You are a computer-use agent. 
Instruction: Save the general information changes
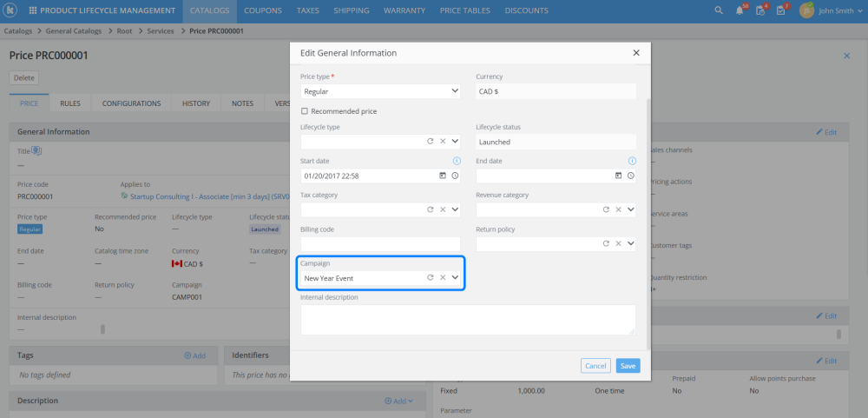(628, 366)
